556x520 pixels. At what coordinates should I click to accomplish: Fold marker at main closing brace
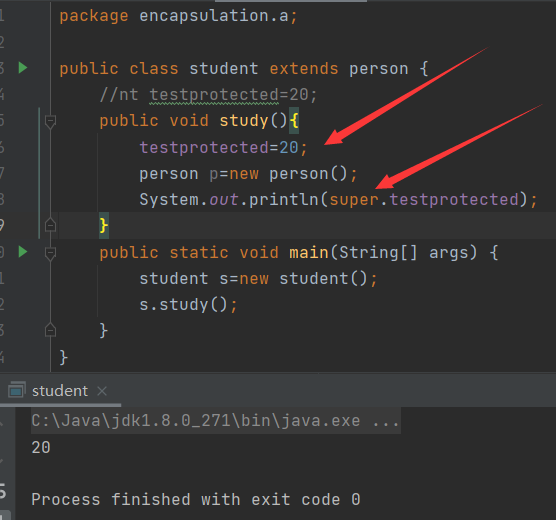[50, 330]
